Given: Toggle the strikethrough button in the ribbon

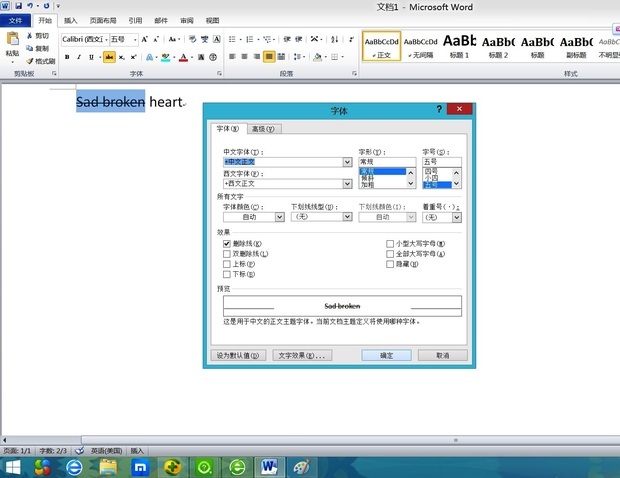Looking at the screenshot, I should [108, 57].
